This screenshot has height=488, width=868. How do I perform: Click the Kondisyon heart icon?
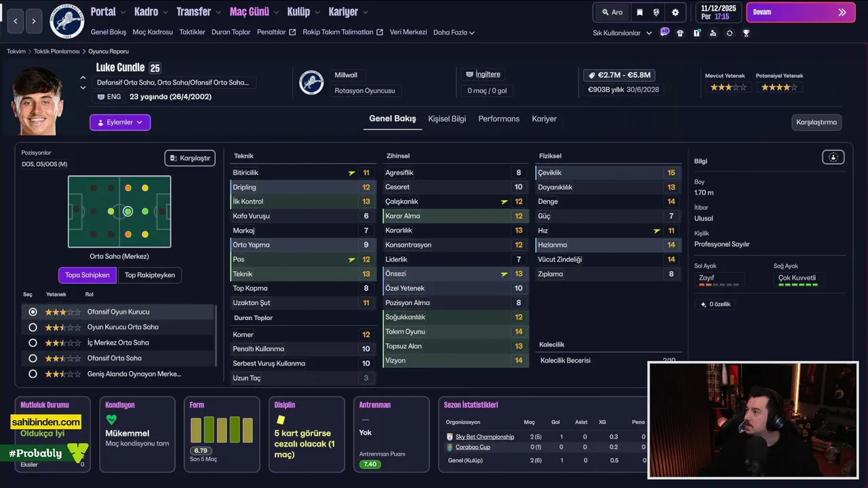111,420
